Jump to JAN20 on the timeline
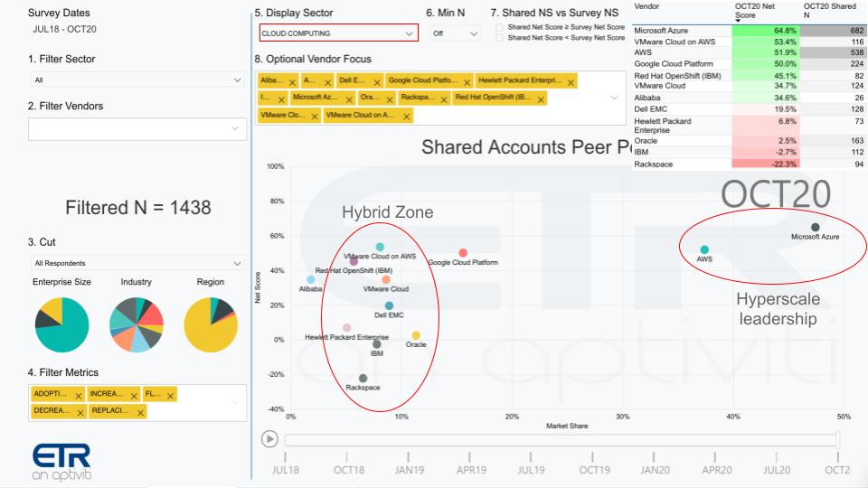 pyautogui.click(x=655, y=470)
